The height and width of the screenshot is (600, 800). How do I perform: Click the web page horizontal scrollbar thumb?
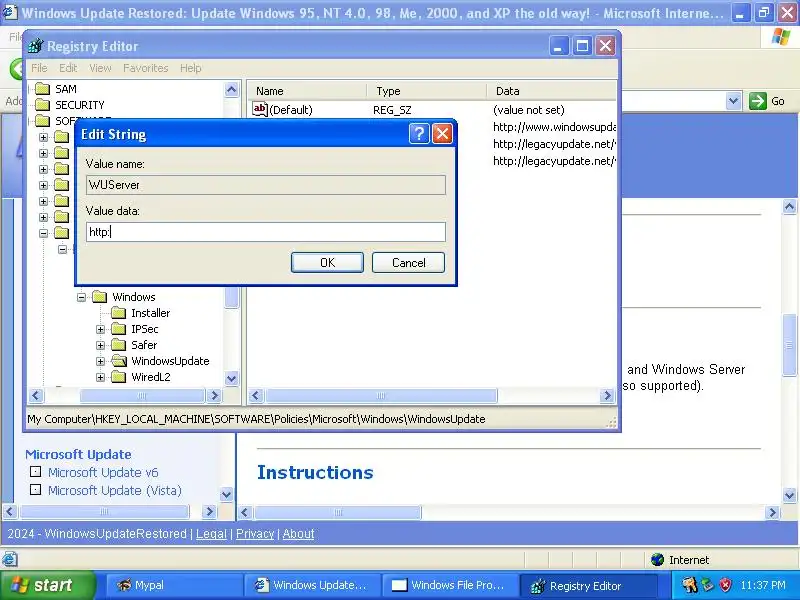click(338, 512)
